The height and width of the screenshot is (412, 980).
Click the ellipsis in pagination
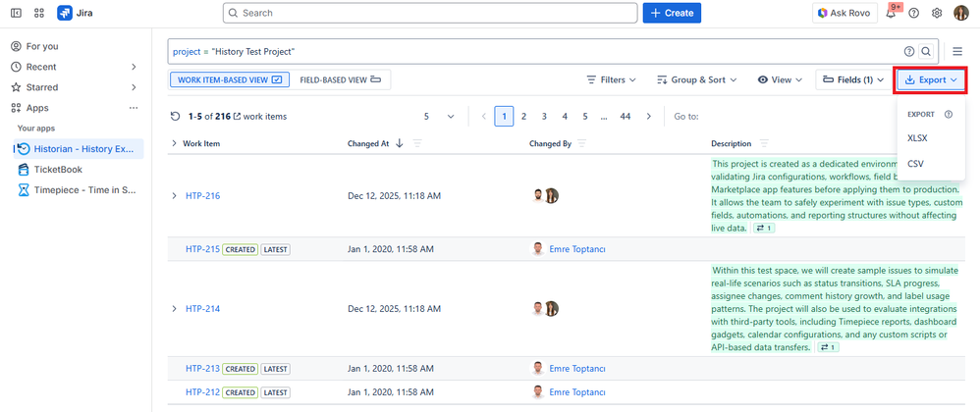604,116
